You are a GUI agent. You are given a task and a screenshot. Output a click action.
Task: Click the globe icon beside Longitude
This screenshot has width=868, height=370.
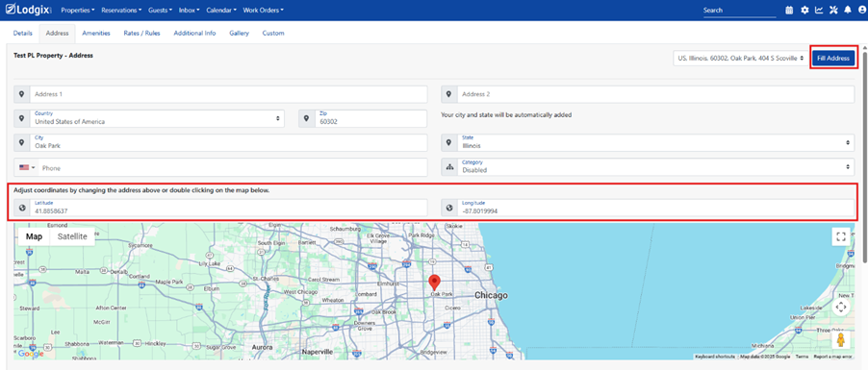pos(449,208)
